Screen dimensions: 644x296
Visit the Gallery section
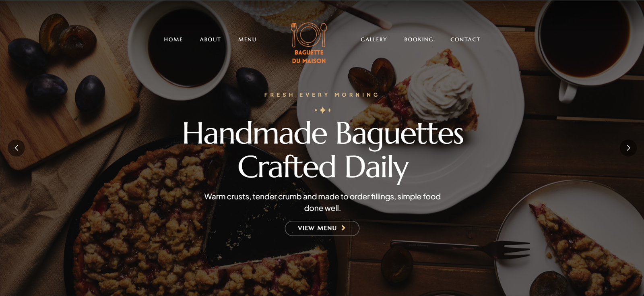374,39
